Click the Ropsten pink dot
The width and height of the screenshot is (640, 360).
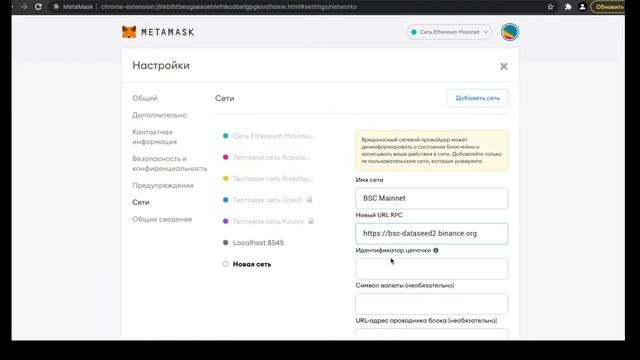(225, 157)
